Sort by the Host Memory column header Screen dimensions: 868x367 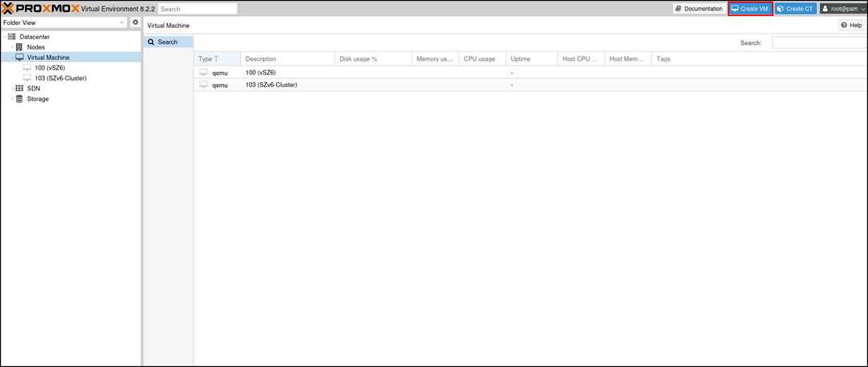[x=628, y=59]
